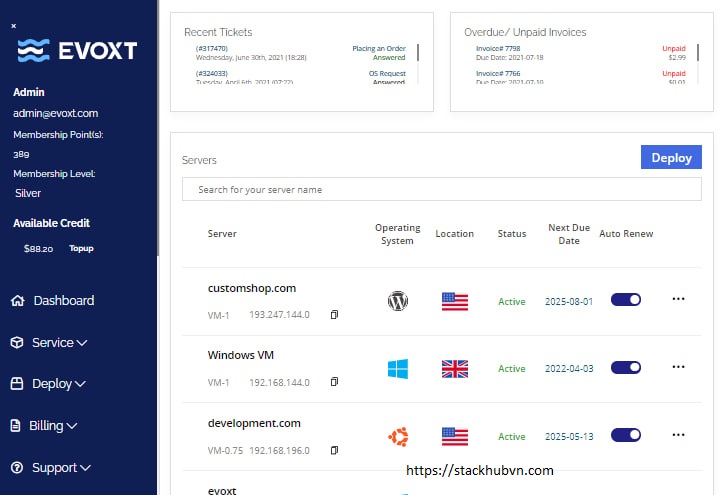Expand the Deploy sidebar menu chevron
Image resolution: width=720 pixels, height=495 pixels.
tap(80, 384)
